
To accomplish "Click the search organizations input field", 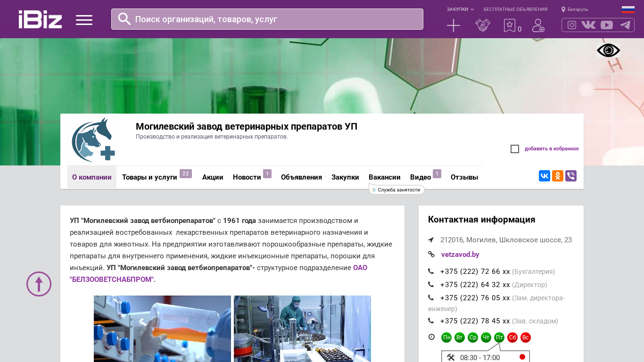I will pos(273,19).
